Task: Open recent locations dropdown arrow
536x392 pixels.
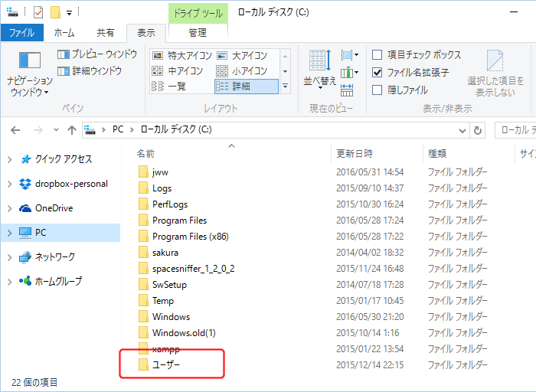Action: (x=56, y=130)
